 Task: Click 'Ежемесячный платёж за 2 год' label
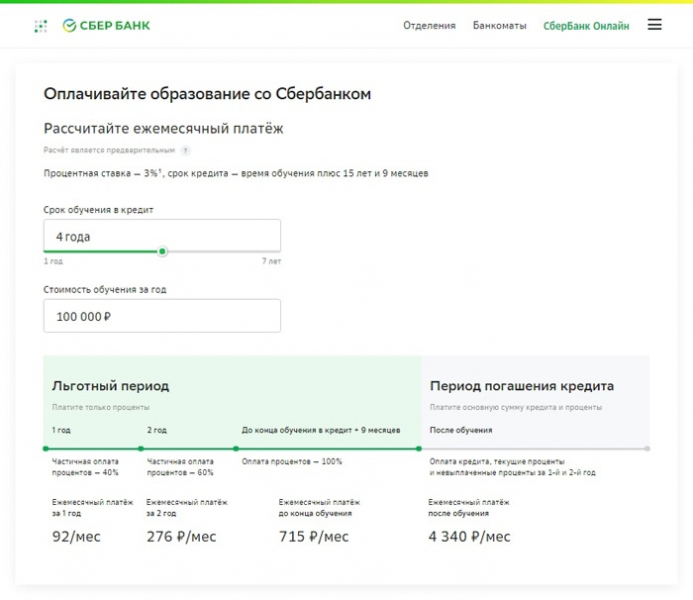pos(187,508)
